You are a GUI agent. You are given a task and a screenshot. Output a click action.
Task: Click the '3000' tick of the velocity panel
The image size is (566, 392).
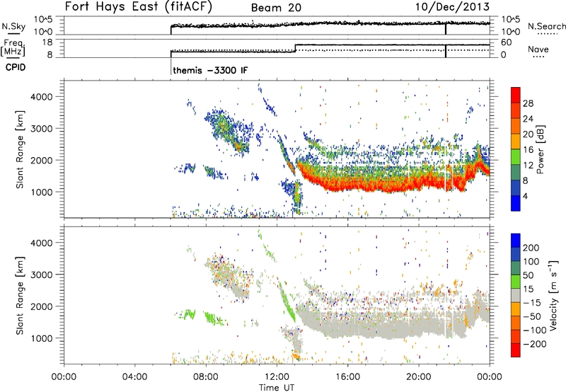coord(41,275)
